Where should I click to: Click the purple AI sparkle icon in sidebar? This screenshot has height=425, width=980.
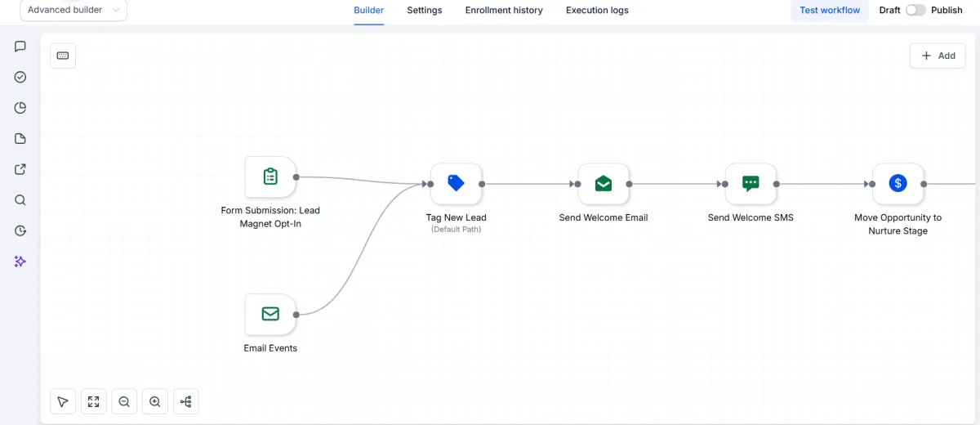tap(20, 262)
